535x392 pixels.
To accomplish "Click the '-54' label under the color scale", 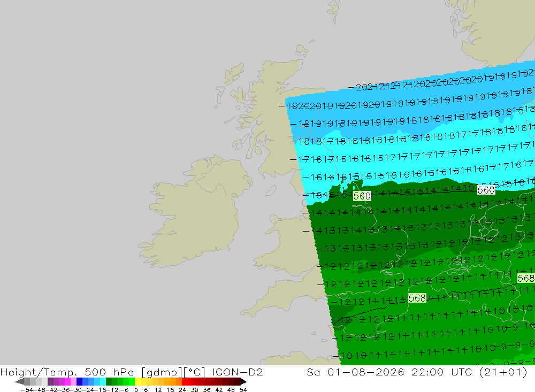I will [27, 390].
